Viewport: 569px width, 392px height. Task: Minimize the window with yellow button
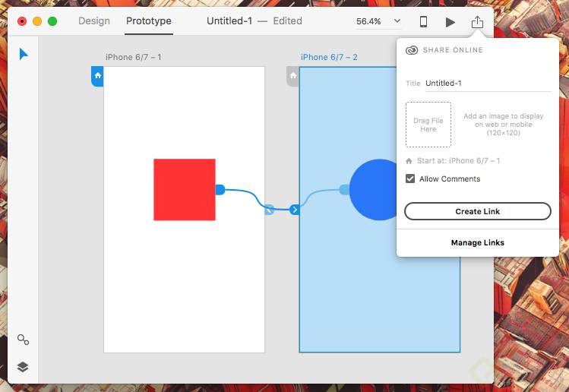click(x=37, y=21)
